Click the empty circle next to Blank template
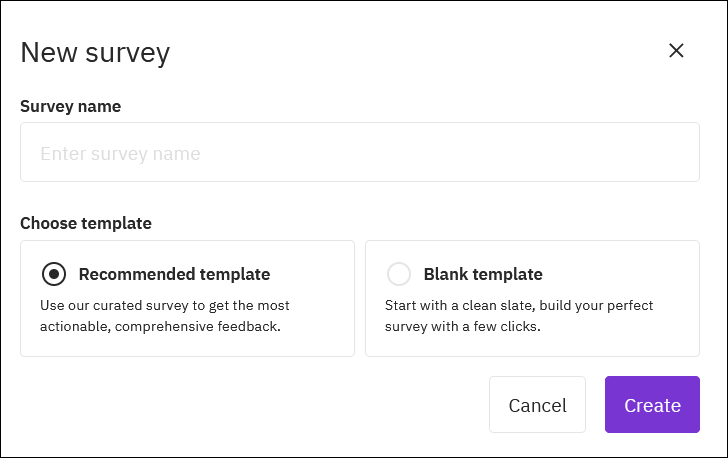728x458 pixels. (x=399, y=274)
